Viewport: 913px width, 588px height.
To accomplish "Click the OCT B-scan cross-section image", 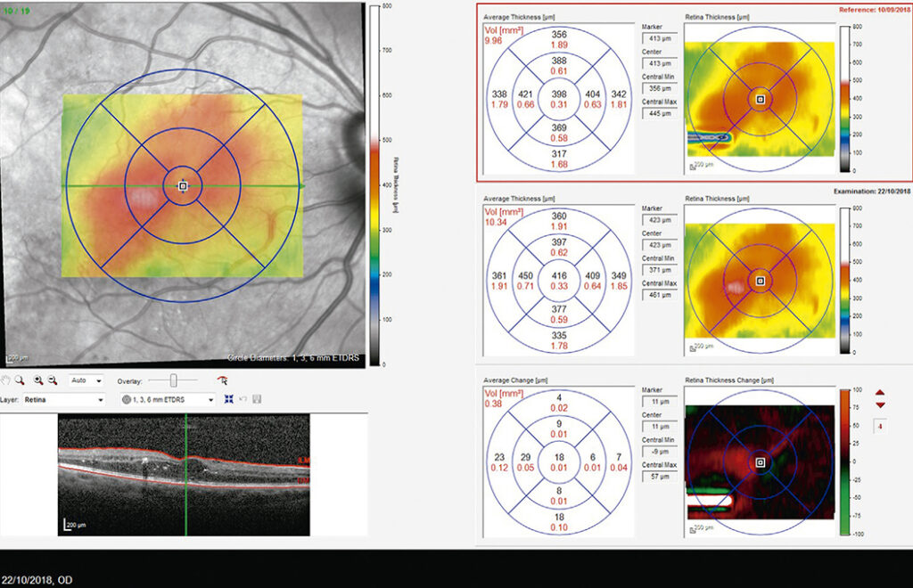I will tap(185, 476).
